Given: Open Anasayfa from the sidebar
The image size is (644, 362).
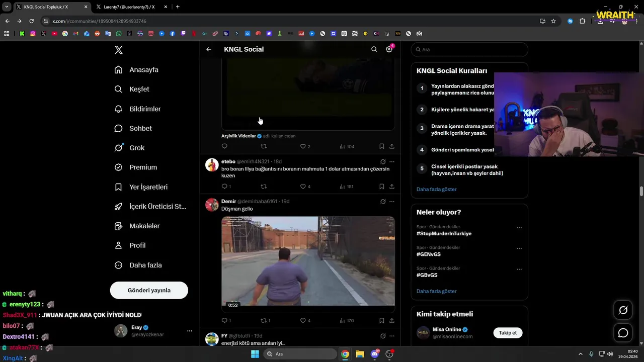Looking at the screenshot, I should coord(136,70).
